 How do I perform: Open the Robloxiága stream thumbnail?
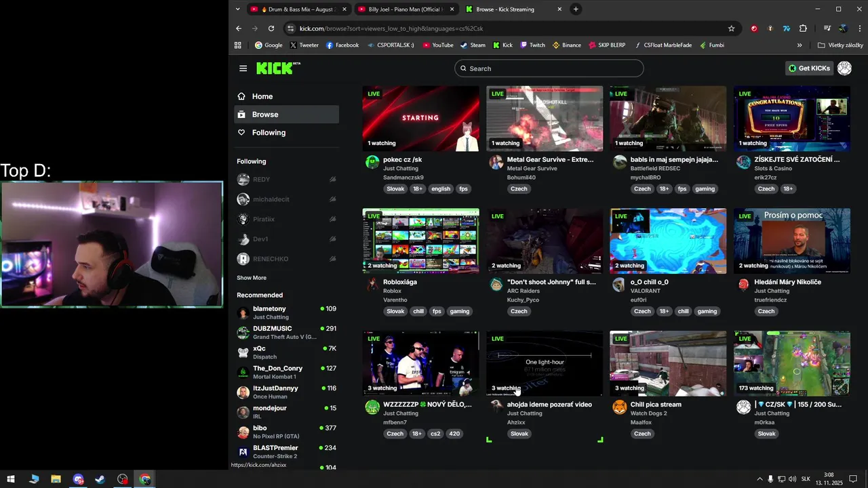(420, 241)
